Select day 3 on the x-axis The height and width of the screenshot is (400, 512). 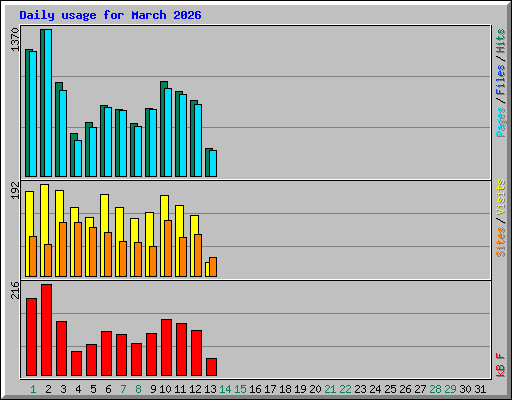pos(63,389)
